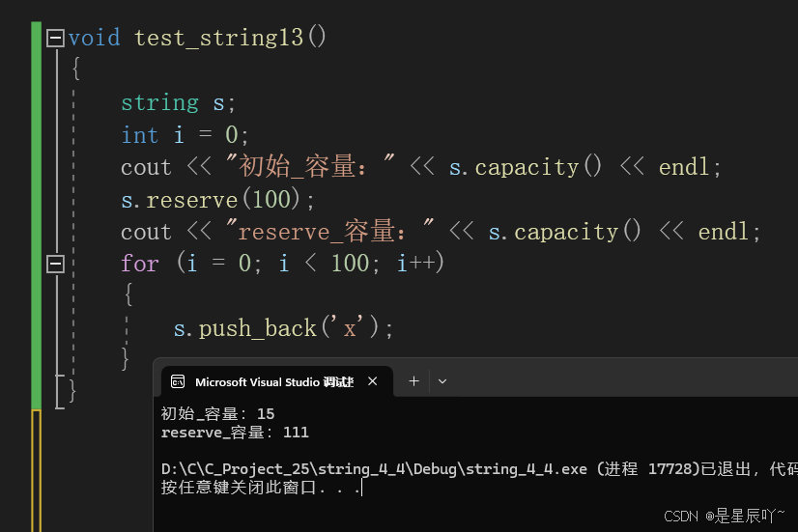
Task: Click the for keyword in the loop
Action: coord(140,264)
